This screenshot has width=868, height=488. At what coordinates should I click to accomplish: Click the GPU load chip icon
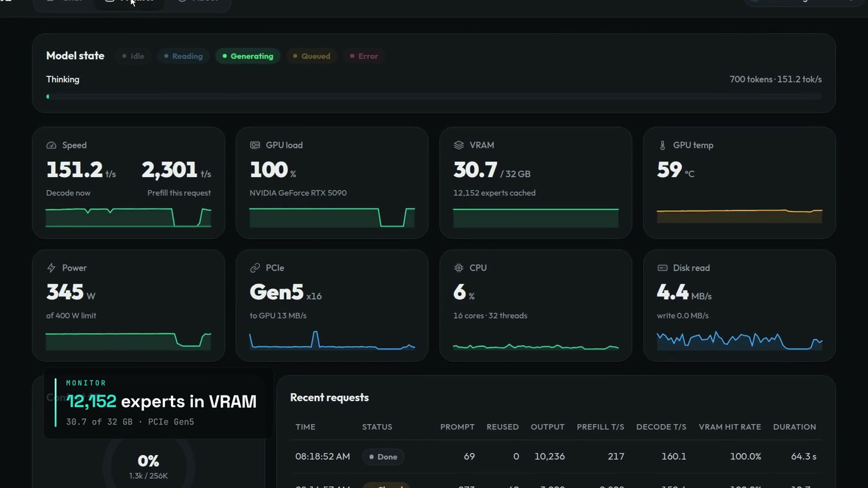(x=255, y=145)
